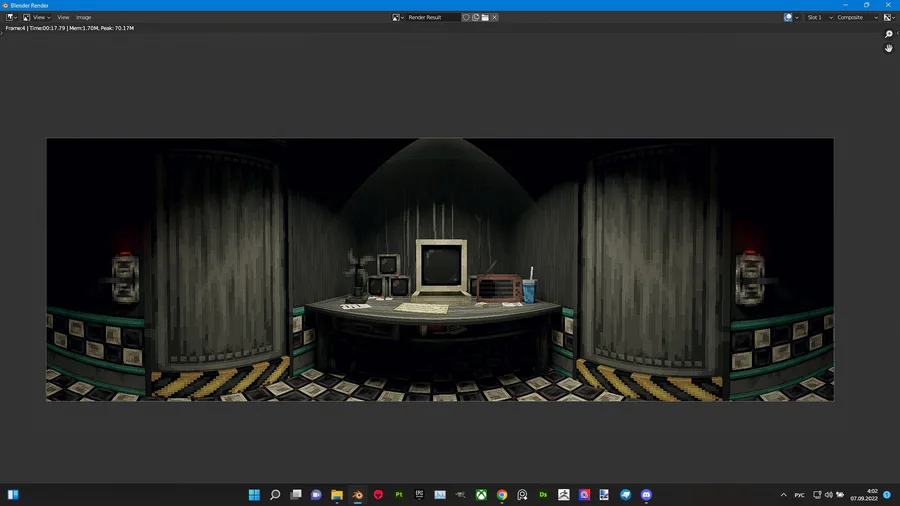900x506 pixels.
Task: Open taskbar Search
Action: point(275,495)
